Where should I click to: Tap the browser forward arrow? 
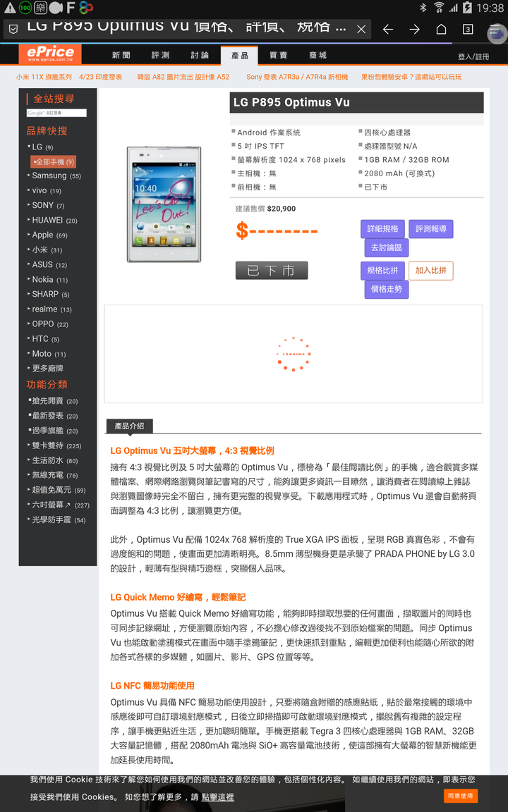click(414, 30)
